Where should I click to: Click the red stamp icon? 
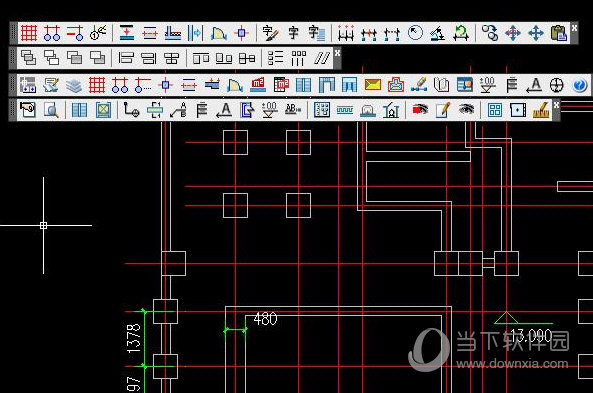point(396,85)
